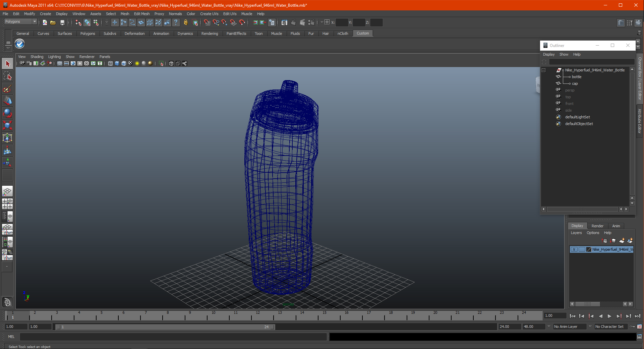
Task: Collapse Nike_Hyperfuel_946ml_Water_Bottle in Outliner
Action: 544,70
